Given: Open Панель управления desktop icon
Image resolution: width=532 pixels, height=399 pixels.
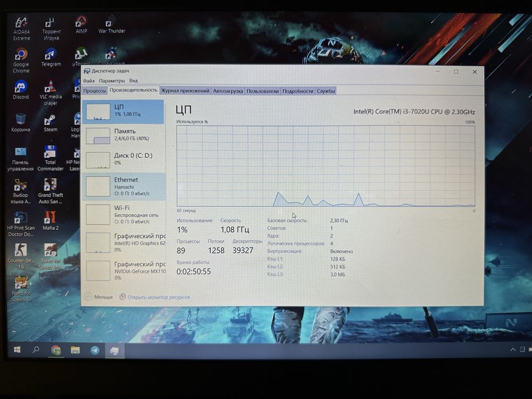Looking at the screenshot, I should [x=20, y=159].
